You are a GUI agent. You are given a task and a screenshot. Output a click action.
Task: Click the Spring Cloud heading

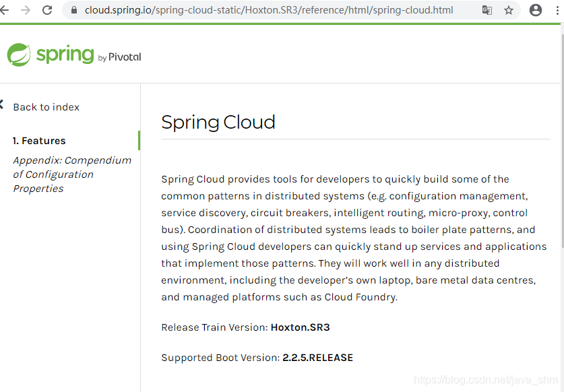[218, 123]
